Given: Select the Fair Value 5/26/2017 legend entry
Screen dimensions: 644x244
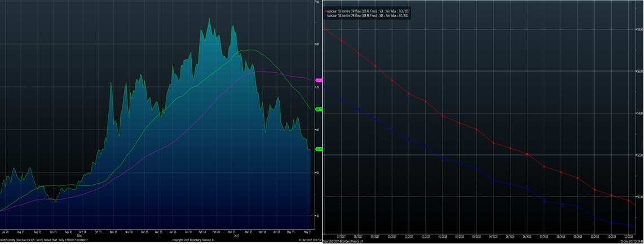Looking at the screenshot, I should coord(367,10).
